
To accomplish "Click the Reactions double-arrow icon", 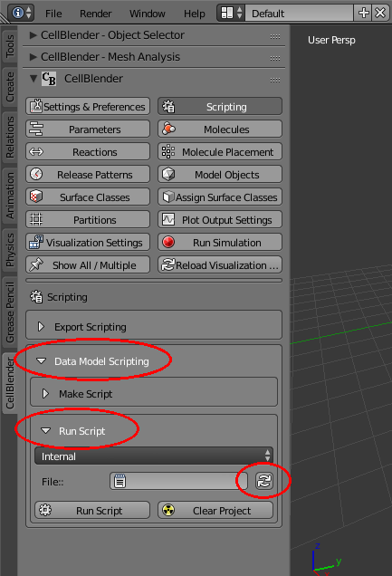I will click(x=36, y=152).
